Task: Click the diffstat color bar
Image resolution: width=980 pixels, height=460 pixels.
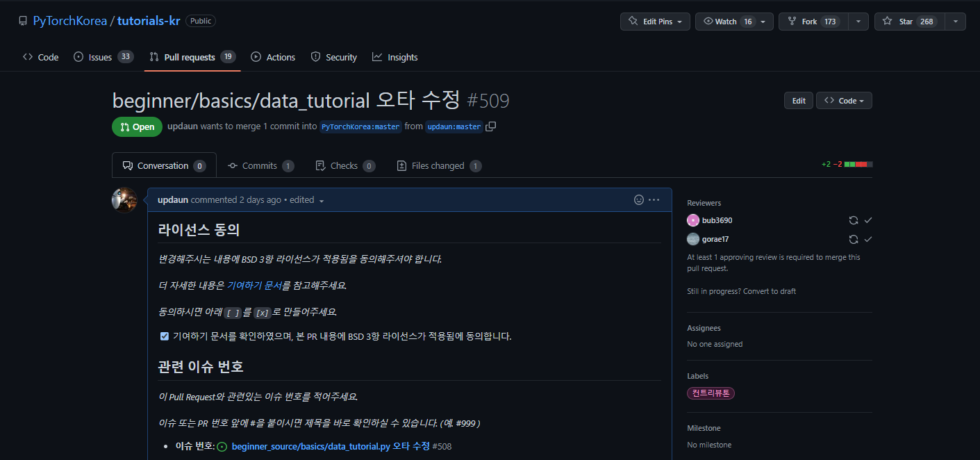Action: (858, 165)
